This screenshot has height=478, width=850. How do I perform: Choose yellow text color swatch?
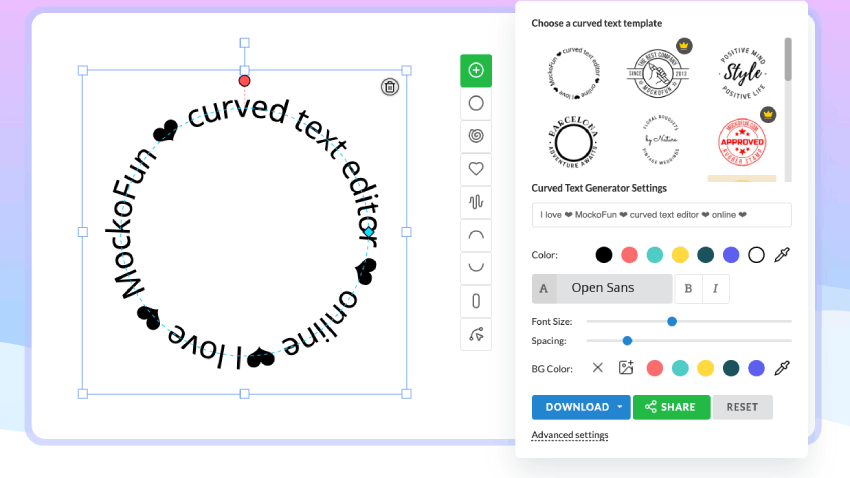tap(680, 255)
